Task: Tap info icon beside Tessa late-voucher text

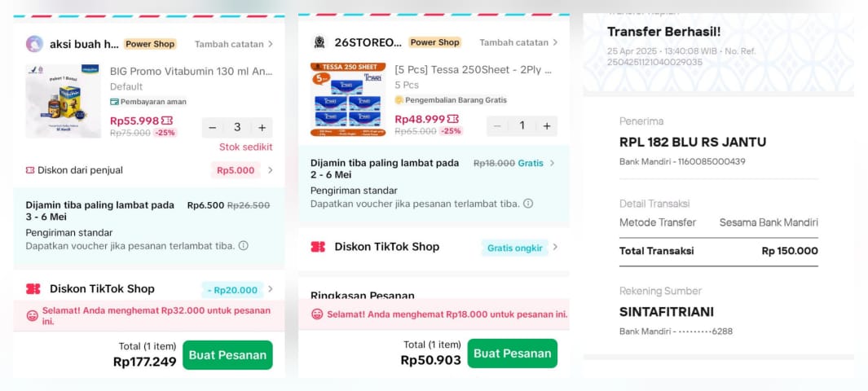Action: (528, 203)
